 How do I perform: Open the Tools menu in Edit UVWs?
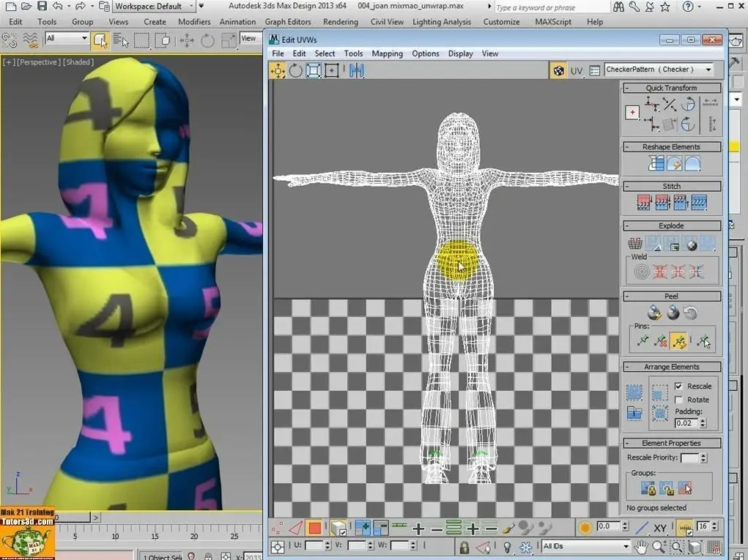pyautogui.click(x=354, y=54)
